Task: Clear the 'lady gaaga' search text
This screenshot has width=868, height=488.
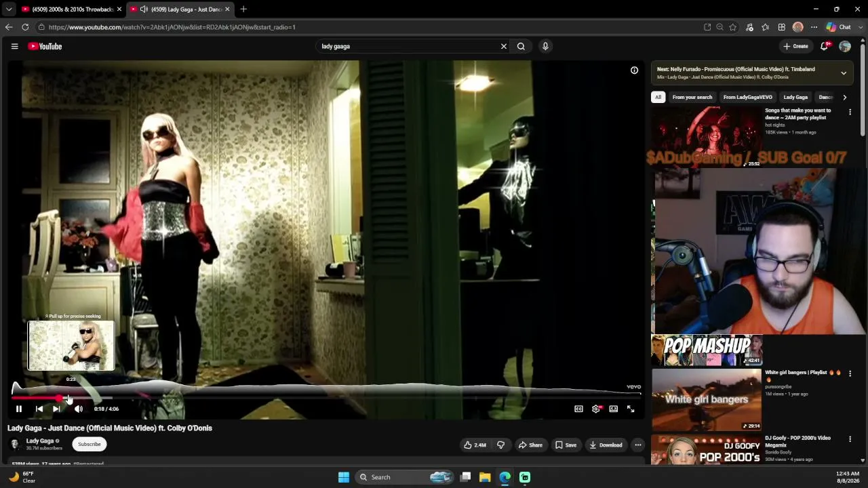Action: [504, 46]
